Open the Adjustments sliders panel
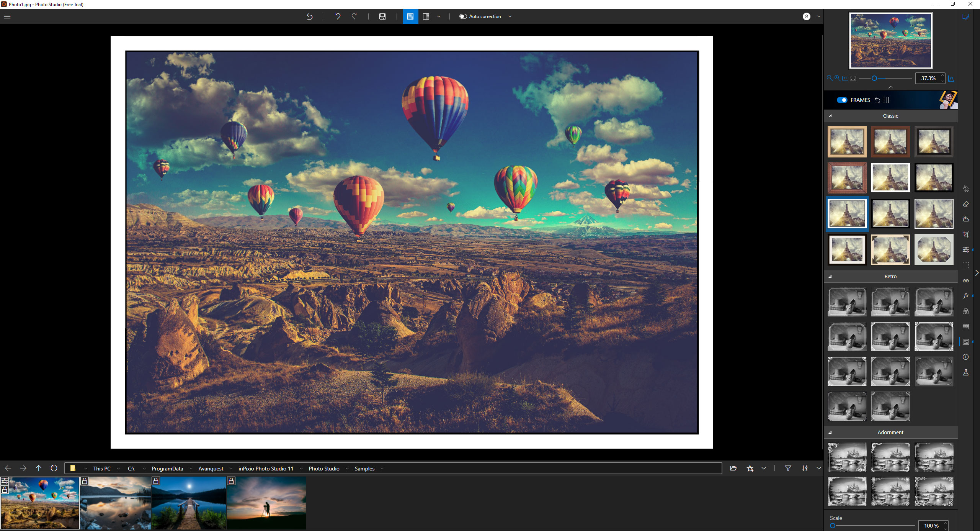 point(966,249)
